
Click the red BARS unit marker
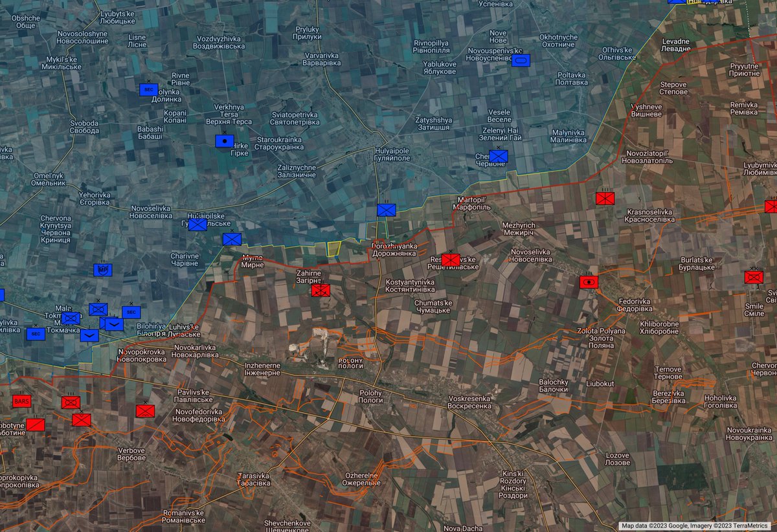pos(22,401)
